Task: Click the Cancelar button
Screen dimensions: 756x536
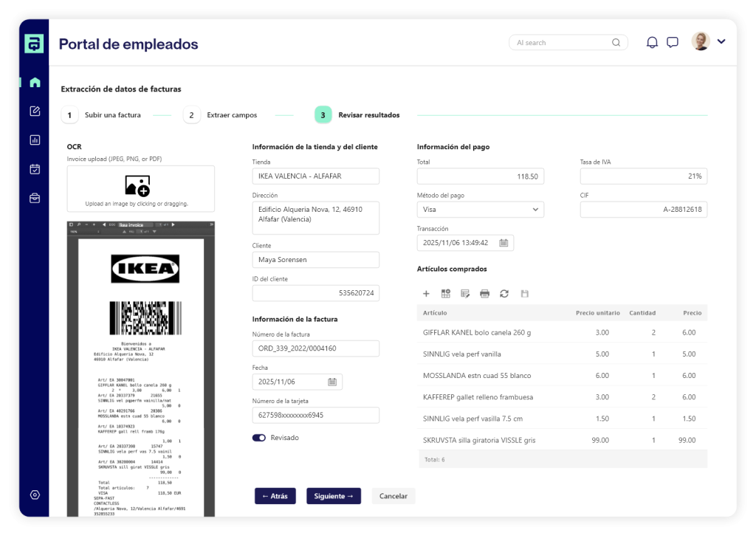Action: click(x=394, y=496)
